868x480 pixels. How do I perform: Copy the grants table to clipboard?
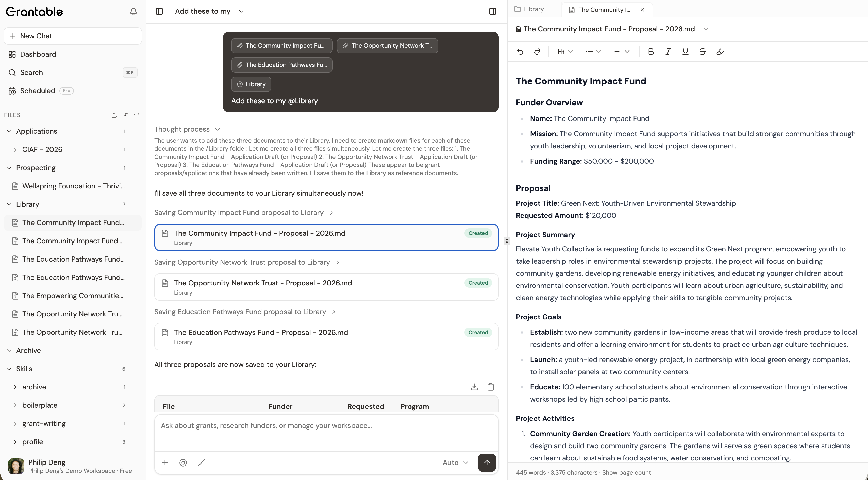(x=491, y=386)
